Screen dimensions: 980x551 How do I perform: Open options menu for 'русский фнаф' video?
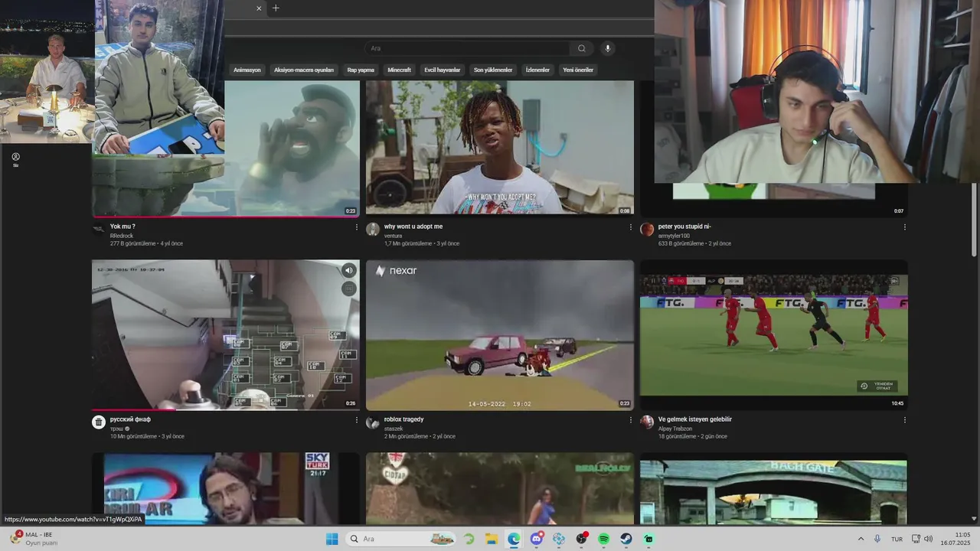(356, 420)
